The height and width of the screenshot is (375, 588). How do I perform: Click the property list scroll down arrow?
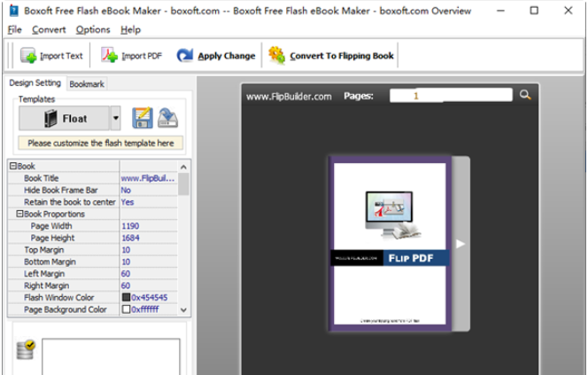tap(183, 310)
